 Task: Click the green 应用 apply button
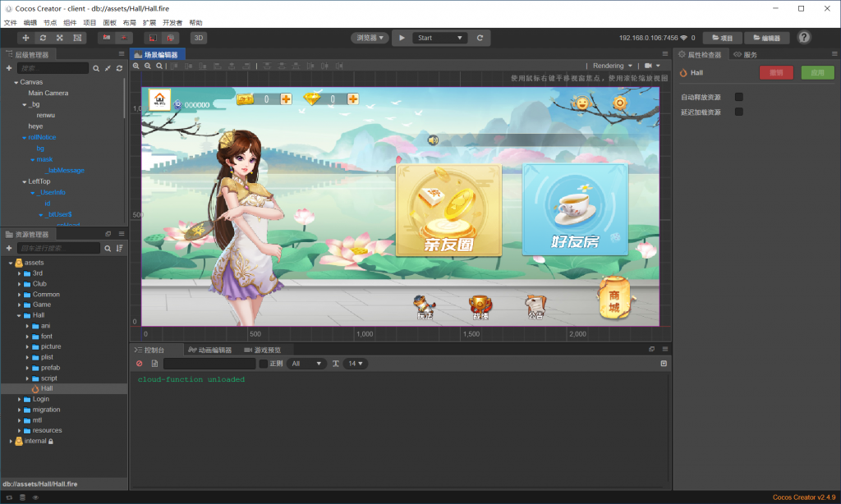click(817, 72)
